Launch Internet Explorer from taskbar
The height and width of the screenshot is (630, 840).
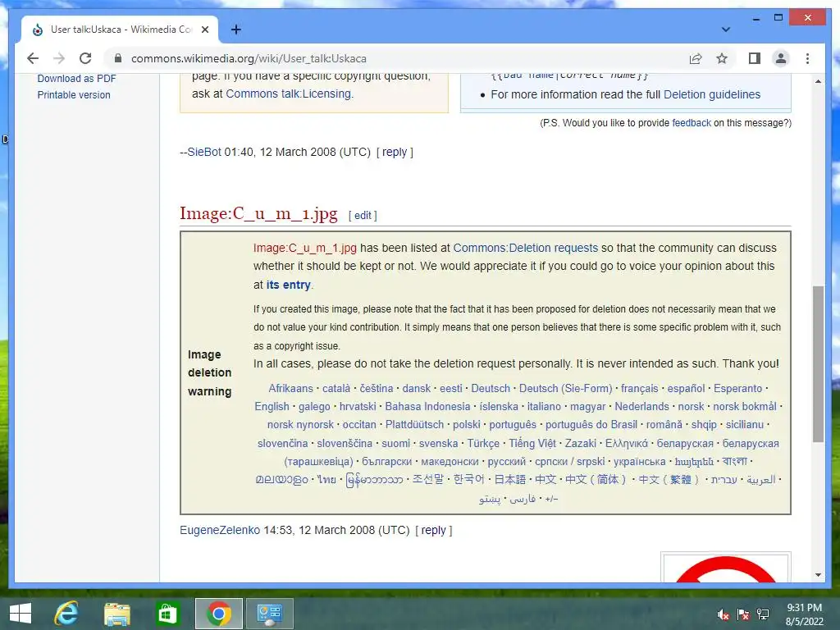pyautogui.click(x=66, y=614)
